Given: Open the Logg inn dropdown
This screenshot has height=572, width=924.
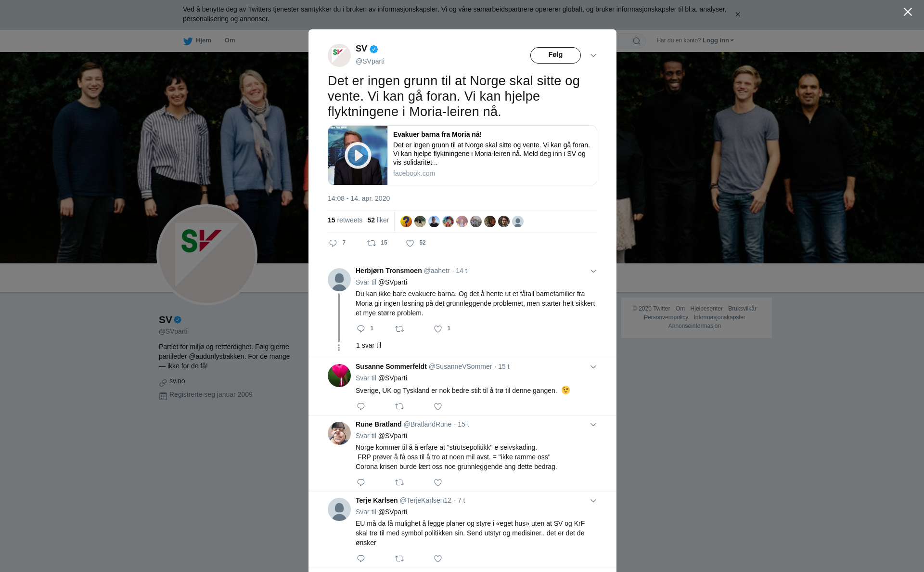Looking at the screenshot, I should coord(718,40).
